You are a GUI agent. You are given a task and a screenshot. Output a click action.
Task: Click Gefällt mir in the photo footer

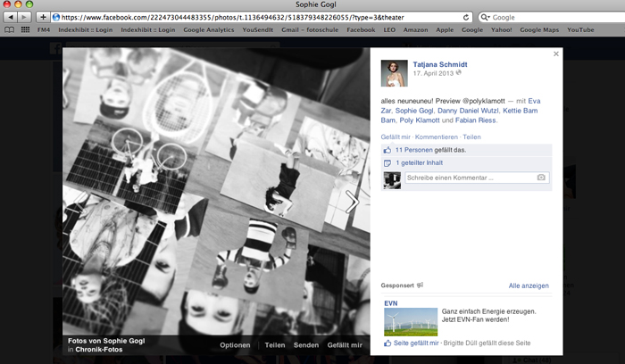pyautogui.click(x=345, y=345)
